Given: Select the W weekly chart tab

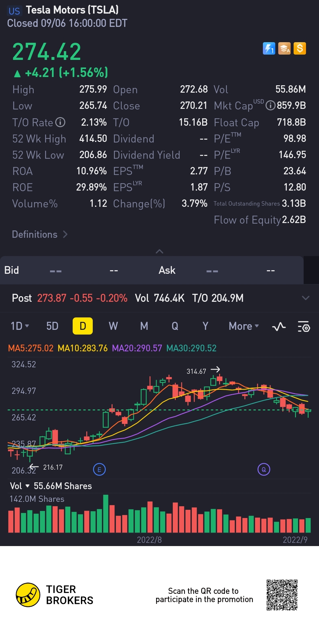Looking at the screenshot, I should pyautogui.click(x=113, y=326).
